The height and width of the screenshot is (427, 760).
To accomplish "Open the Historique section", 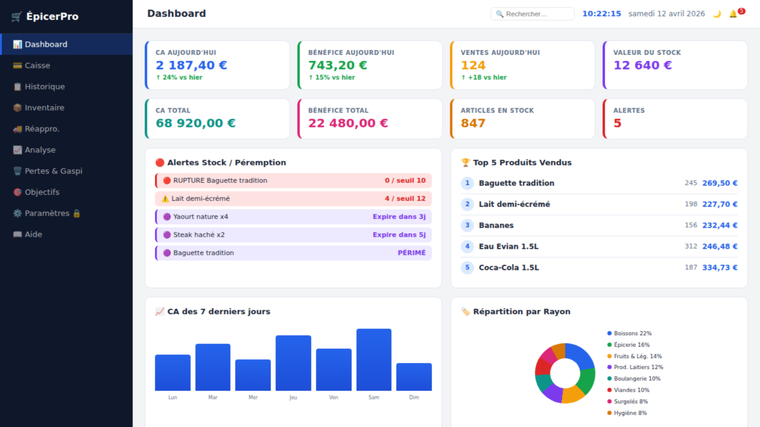I will (x=44, y=87).
